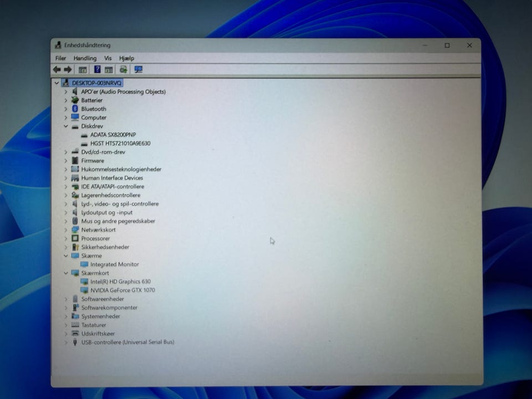The width and height of the screenshot is (532, 399).
Task: Select the Bluetooth icon in the tree
Action: 75,109
